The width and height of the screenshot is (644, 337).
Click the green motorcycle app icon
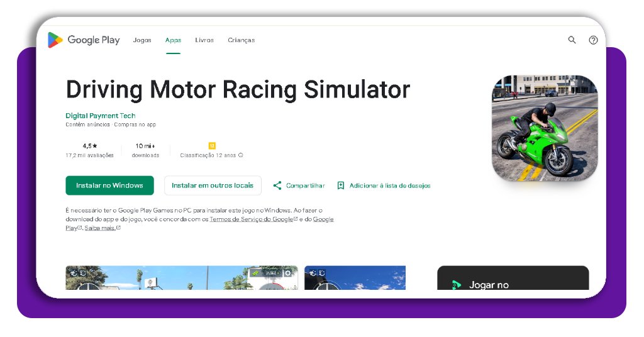[x=545, y=128]
